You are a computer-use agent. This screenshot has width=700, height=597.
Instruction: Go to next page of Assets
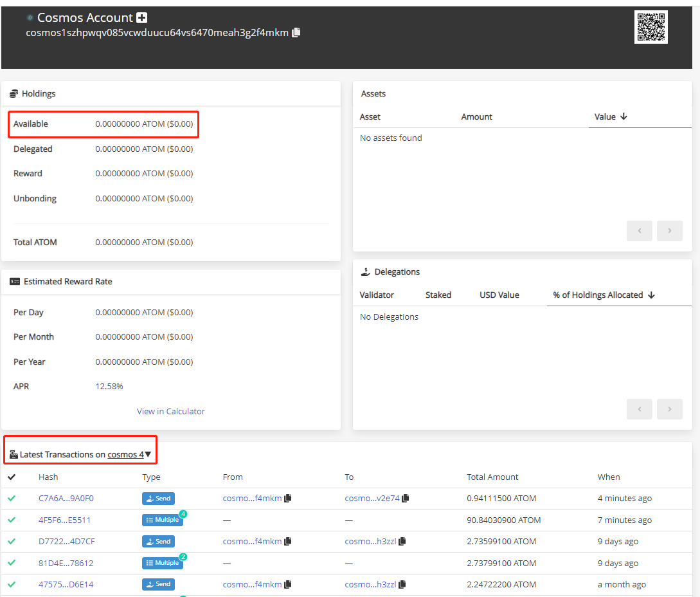(x=669, y=231)
